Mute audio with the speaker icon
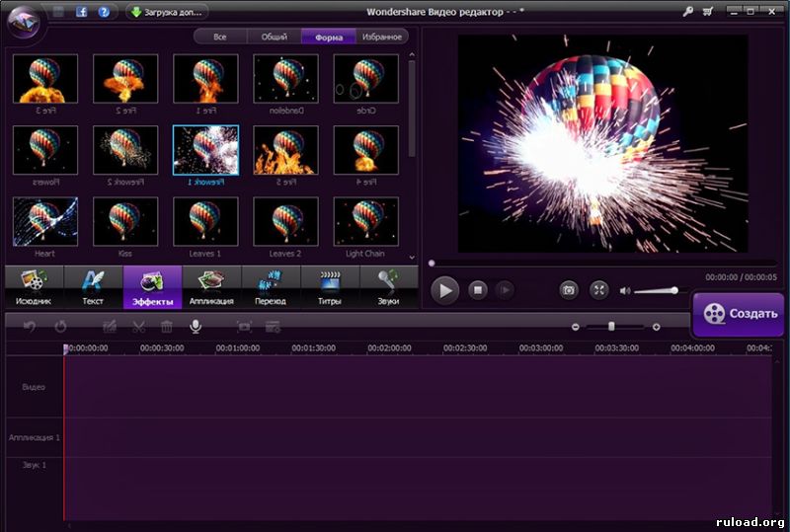This screenshot has width=790, height=532. pos(624,290)
